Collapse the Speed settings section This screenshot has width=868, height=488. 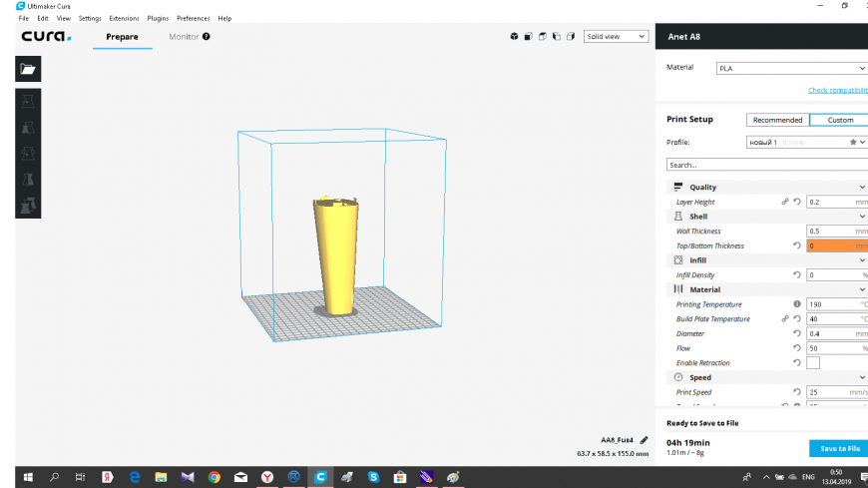coord(767,377)
